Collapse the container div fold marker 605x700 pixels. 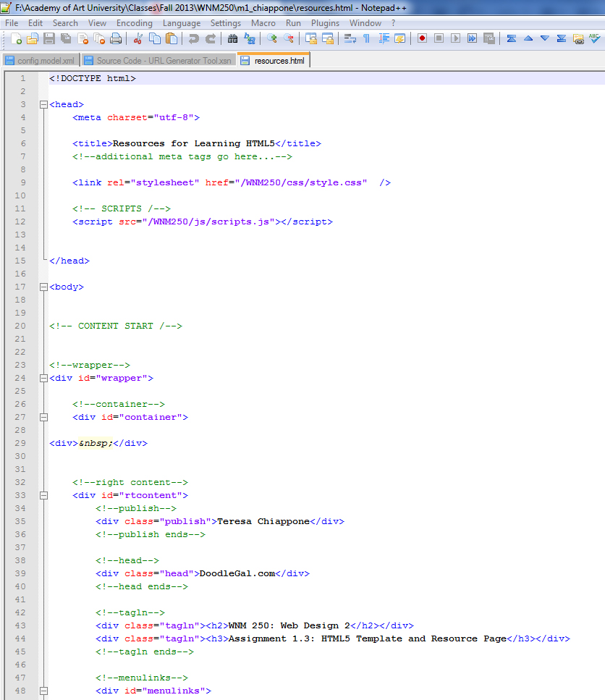pyautogui.click(x=43, y=418)
